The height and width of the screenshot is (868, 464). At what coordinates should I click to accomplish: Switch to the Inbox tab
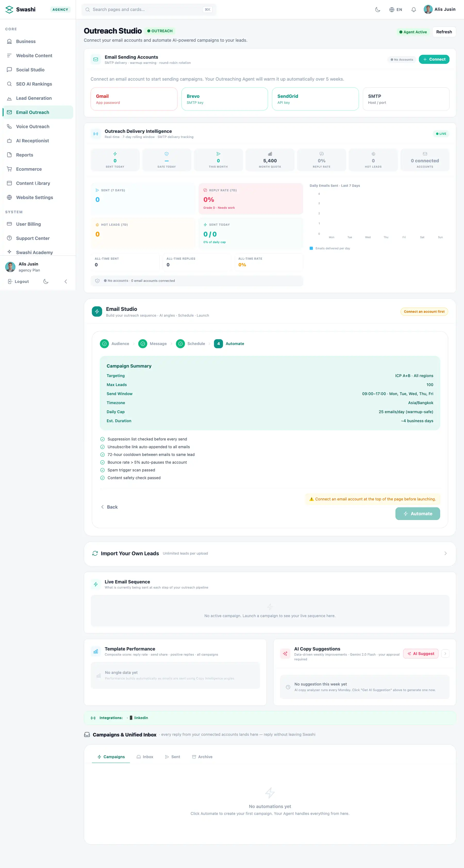pos(145,757)
